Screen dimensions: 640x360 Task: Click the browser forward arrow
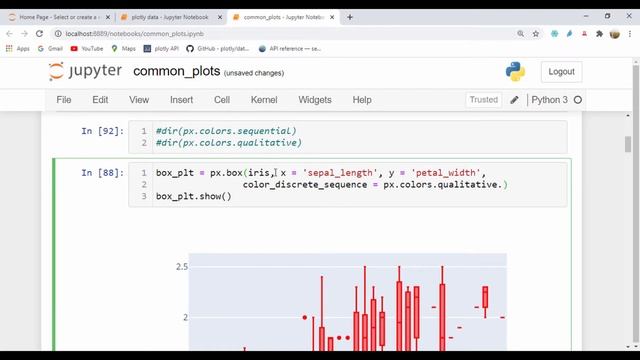(x=24, y=34)
